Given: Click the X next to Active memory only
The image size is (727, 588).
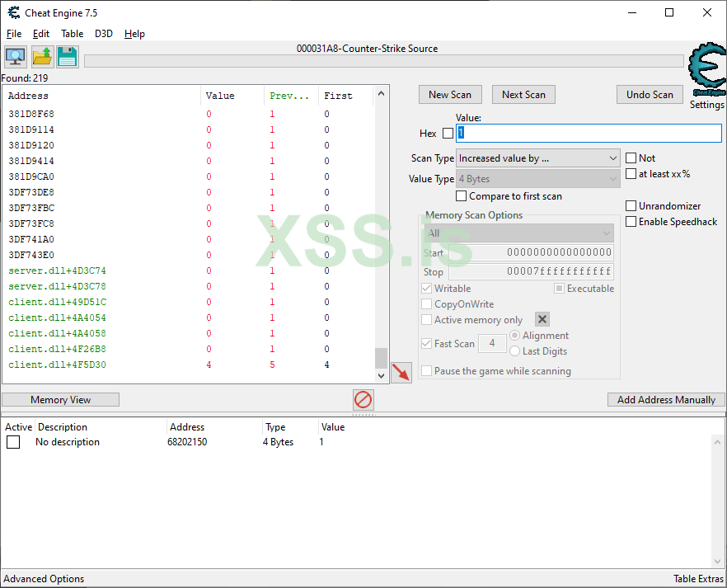Looking at the screenshot, I should (x=542, y=319).
